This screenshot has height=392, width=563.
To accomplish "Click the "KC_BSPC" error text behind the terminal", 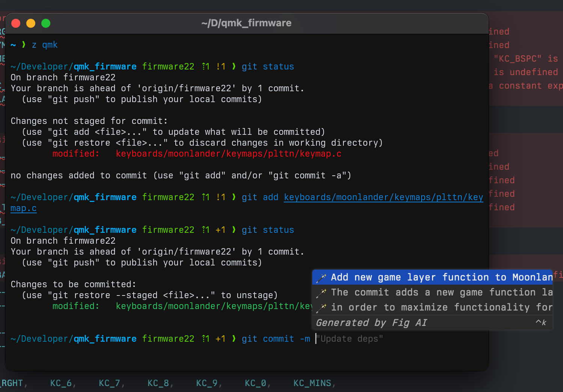I will 518,59.
